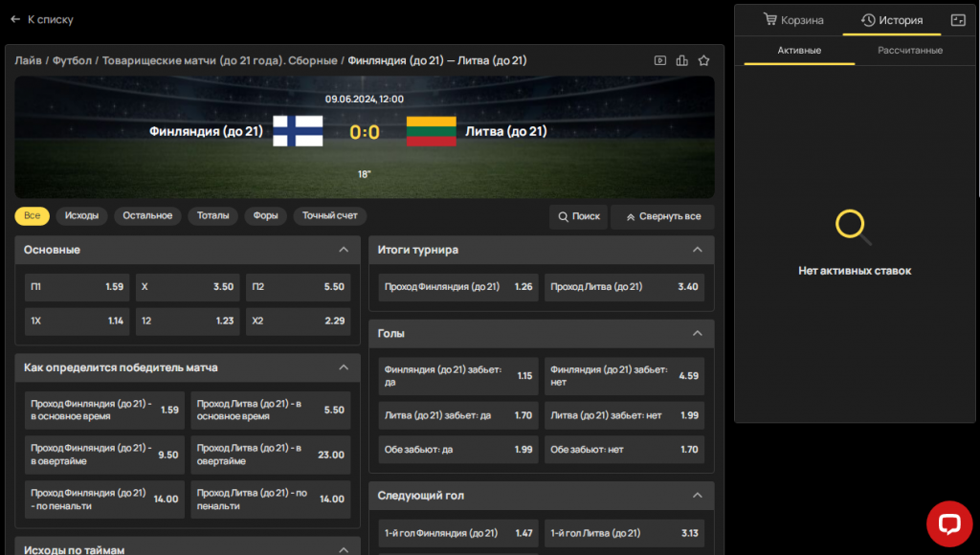Image resolution: width=980 pixels, height=555 pixels.
Task: Click the back arrow next to К списку
Action: 15,19
